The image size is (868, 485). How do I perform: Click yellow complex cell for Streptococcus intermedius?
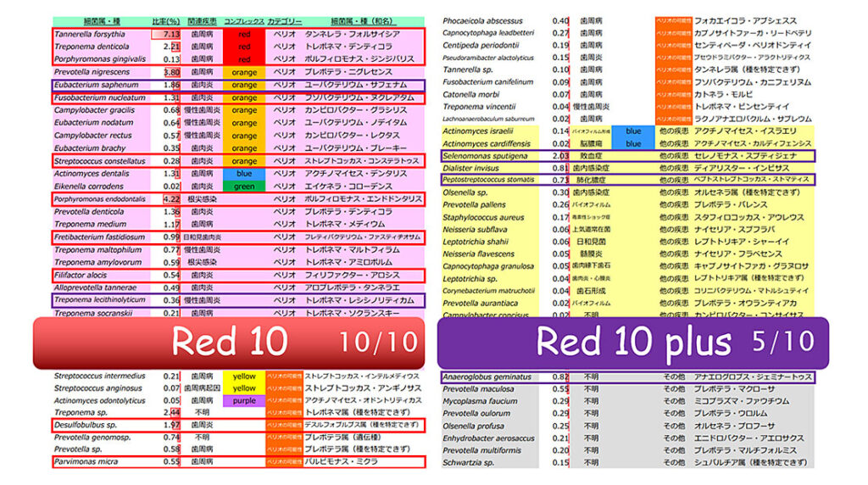click(x=244, y=376)
